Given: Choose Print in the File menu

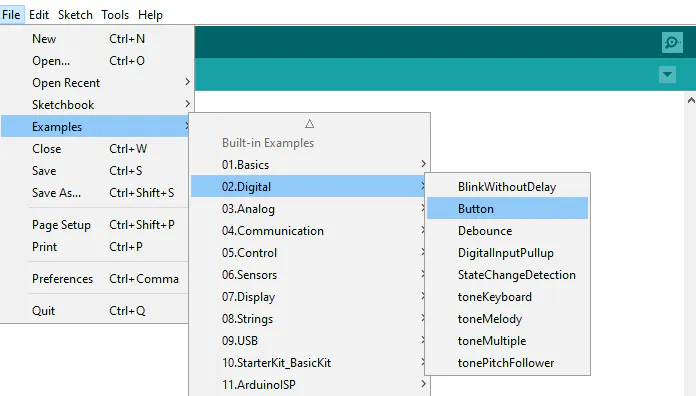Looking at the screenshot, I should (x=95, y=247).
